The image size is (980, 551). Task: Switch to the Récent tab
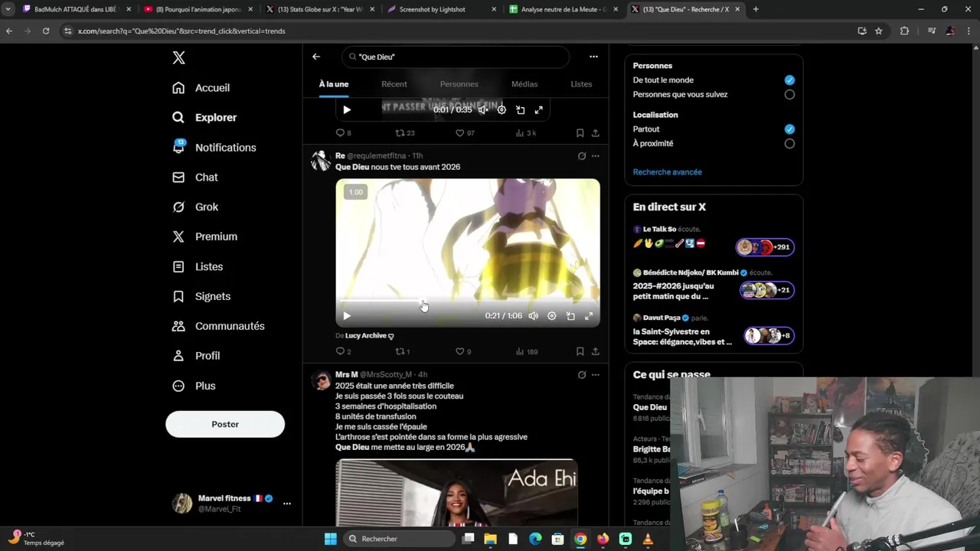pyautogui.click(x=394, y=84)
